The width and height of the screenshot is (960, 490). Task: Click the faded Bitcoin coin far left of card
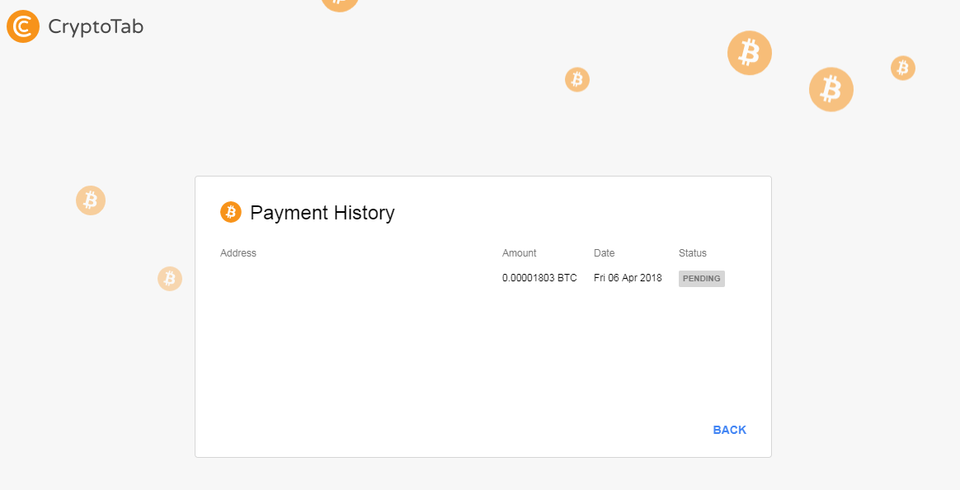coord(91,200)
